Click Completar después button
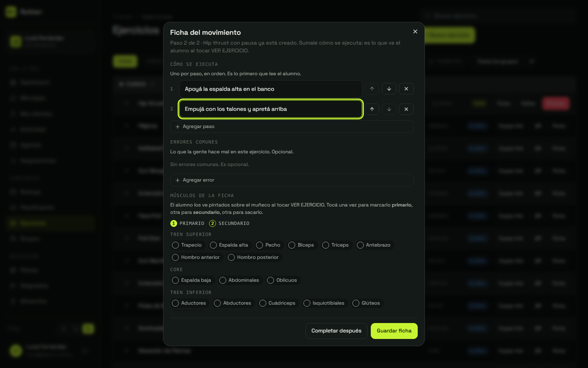The height and width of the screenshot is (368, 588). coord(336,331)
